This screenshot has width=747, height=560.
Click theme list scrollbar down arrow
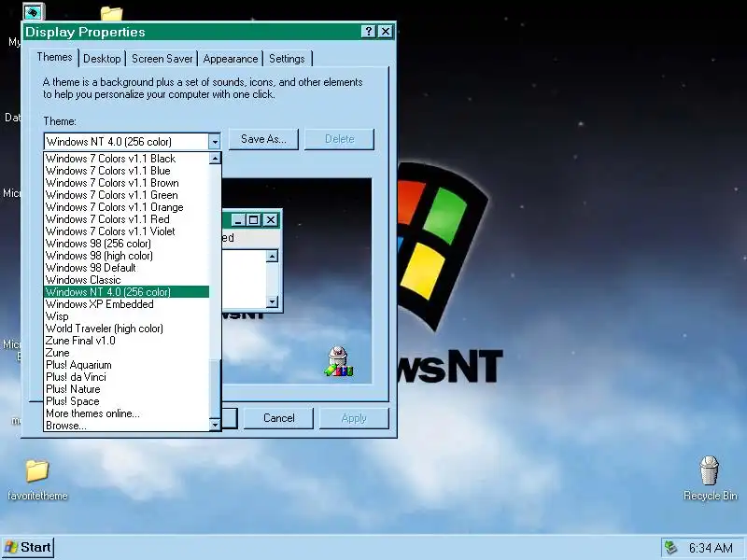[215, 425]
